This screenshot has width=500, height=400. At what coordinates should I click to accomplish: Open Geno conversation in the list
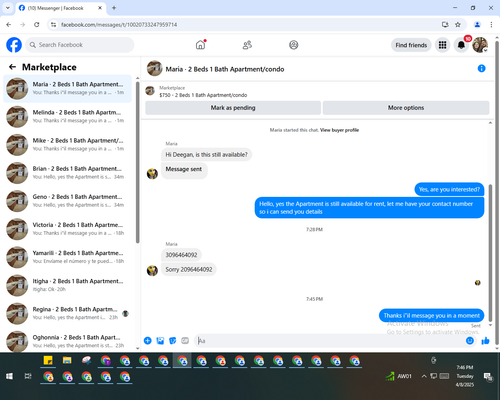tap(68, 201)
